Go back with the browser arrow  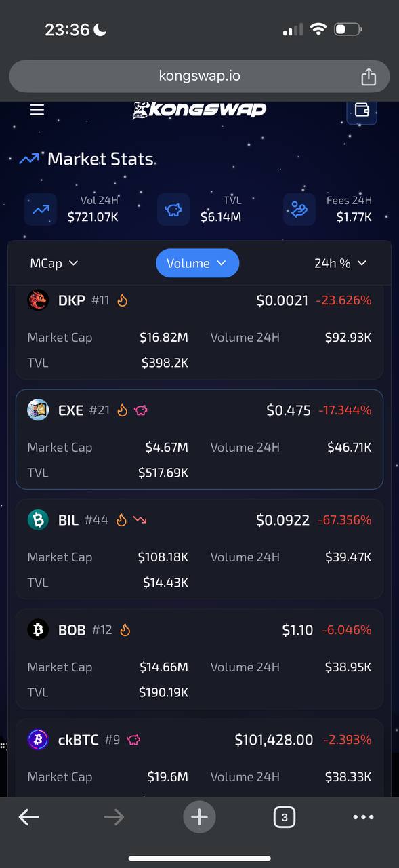tap(28, 817)
